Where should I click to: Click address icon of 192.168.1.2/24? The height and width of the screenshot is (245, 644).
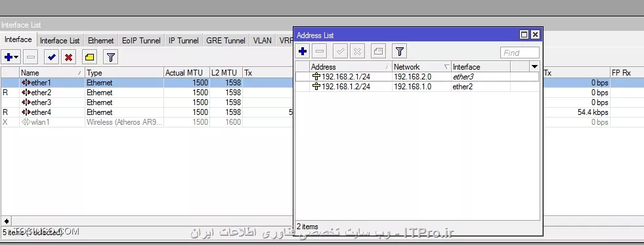[316, 87]
